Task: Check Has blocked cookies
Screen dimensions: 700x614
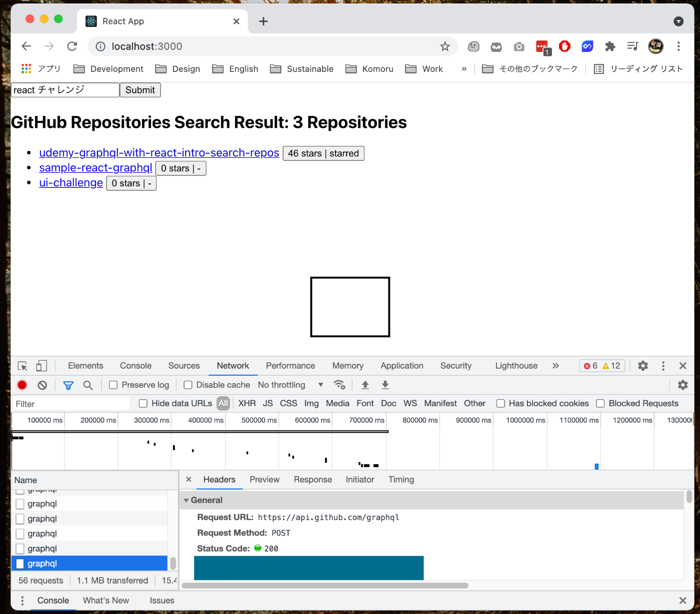Action: pos(500,403)
